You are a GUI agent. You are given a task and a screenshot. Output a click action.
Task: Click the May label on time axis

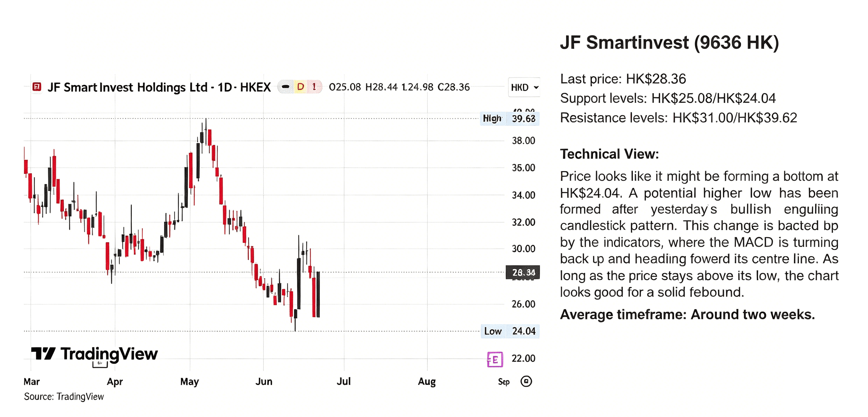[189, 382]
